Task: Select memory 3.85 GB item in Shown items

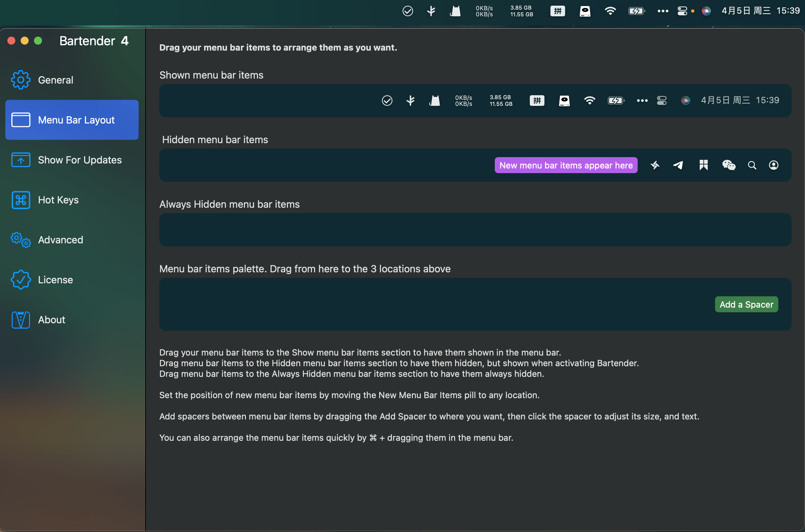Action: [x=501, y=101]
